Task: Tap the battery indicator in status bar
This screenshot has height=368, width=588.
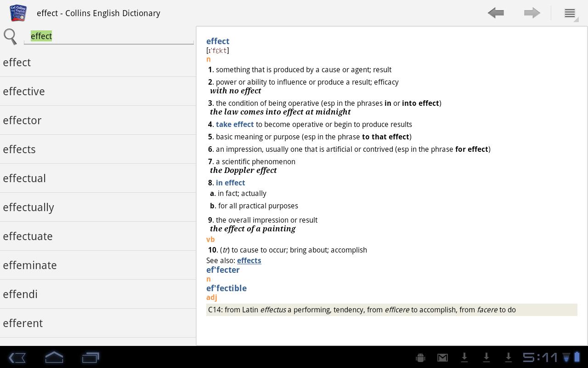Action: [x=578, y=357]
